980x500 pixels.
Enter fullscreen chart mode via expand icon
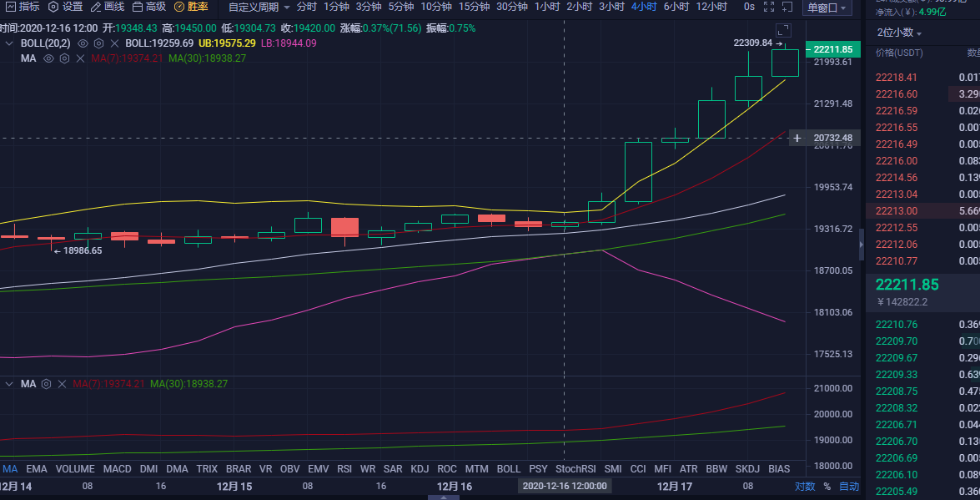769,7
